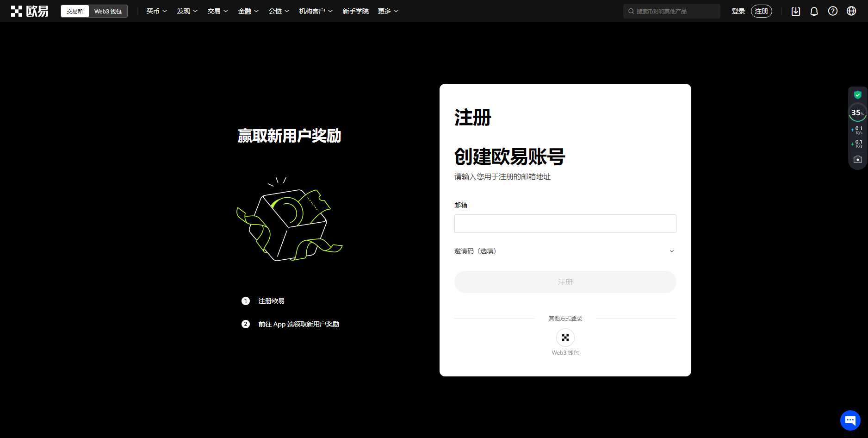Expand the 公链 menu

279,11
